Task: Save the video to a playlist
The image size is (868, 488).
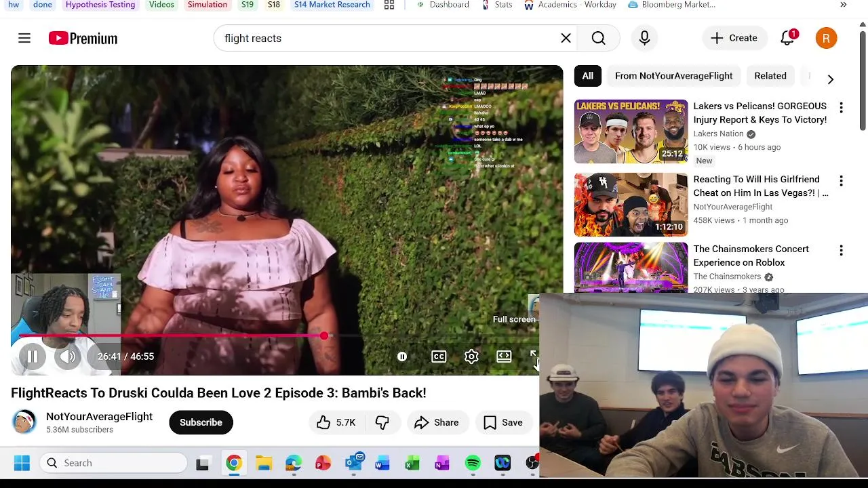Action: [x=503, y=422]
